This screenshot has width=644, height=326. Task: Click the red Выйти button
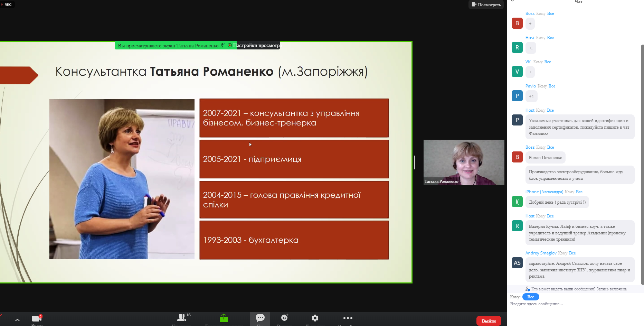click(x=489, y=321)
